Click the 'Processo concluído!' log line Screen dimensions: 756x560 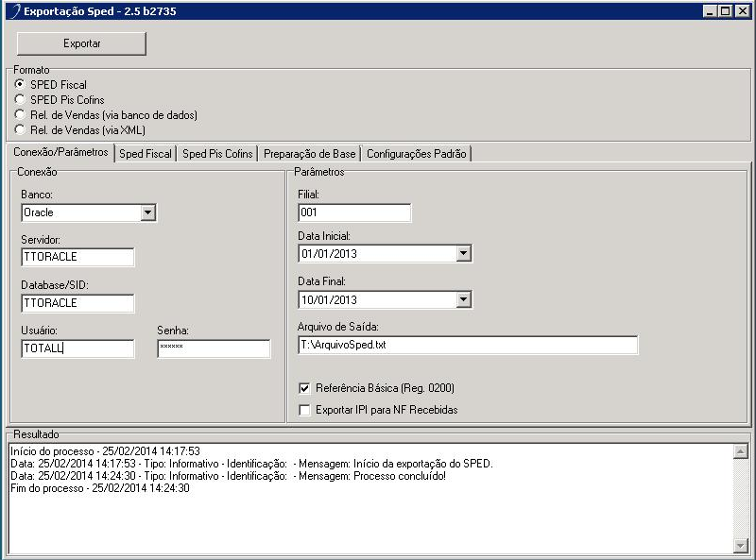pos(228,476)
